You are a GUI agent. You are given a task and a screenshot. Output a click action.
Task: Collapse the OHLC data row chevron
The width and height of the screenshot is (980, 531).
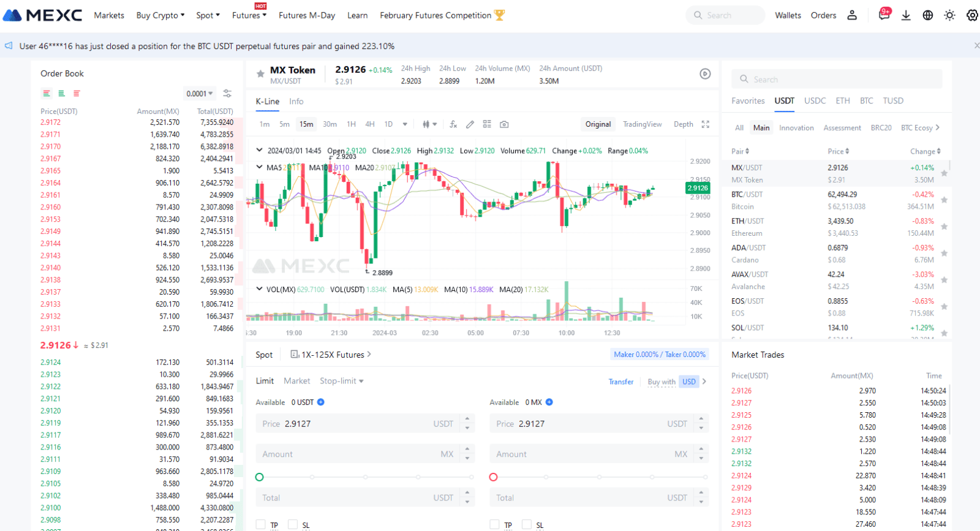[x=259, y=150]
